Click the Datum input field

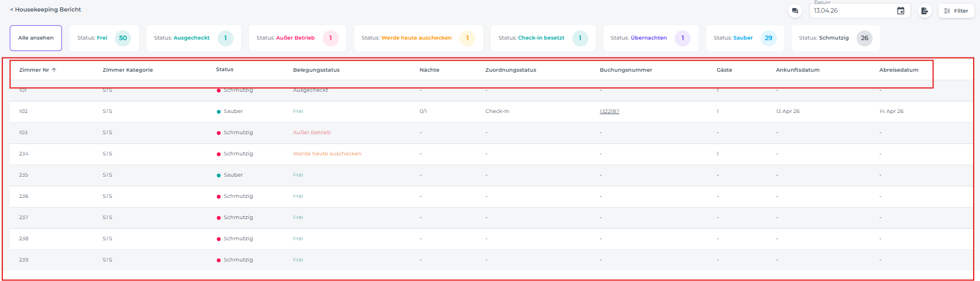point(853,11)
